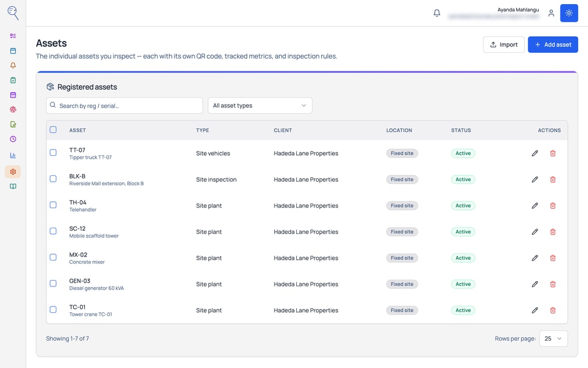Click the Diesel generator 60 kVA description
Viewport: 588px width, 368px height.
point(96,289)
